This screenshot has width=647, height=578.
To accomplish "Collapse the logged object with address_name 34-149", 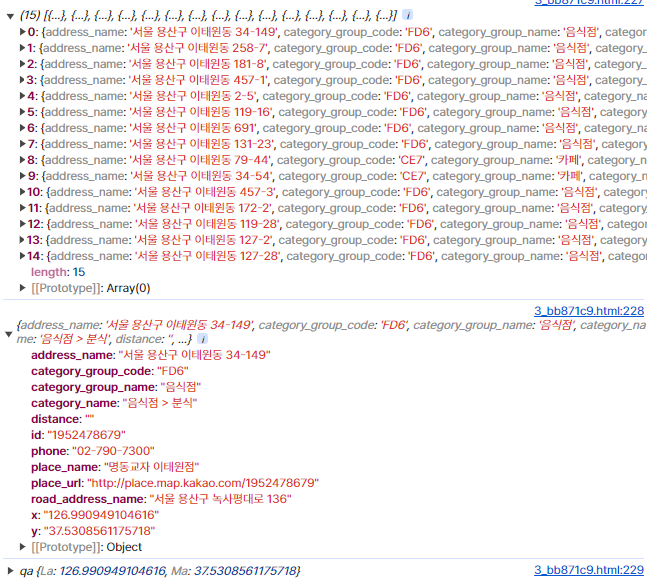I will pyautogui.click(x=9, y=334).
